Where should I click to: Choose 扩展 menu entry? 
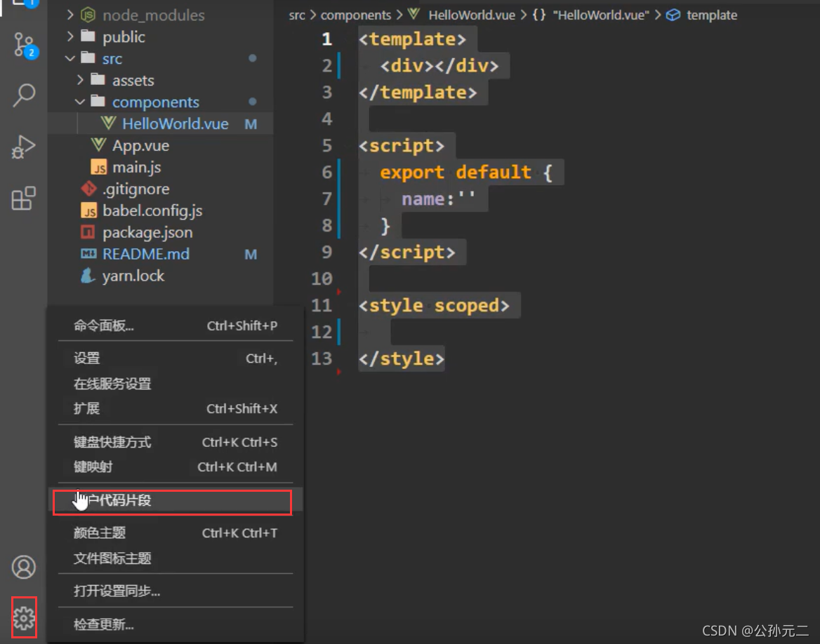pyautogui.click(x=176, y=408)
